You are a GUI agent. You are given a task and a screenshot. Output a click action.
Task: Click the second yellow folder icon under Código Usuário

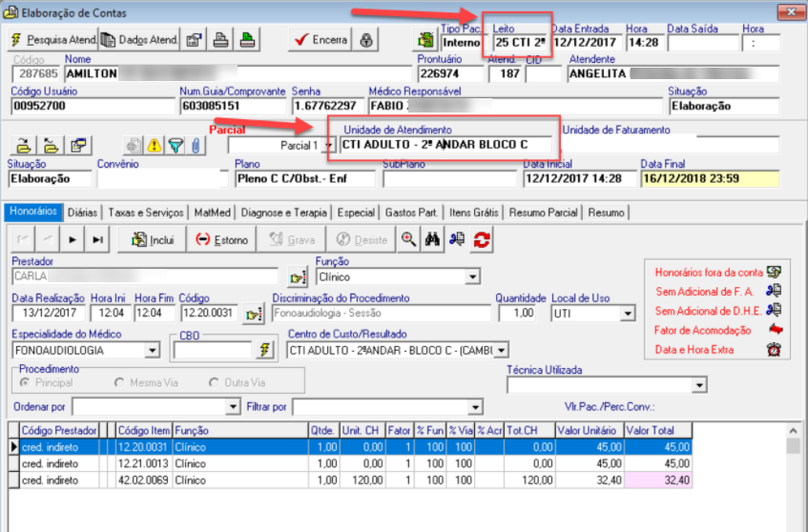(x=51, y=146)
